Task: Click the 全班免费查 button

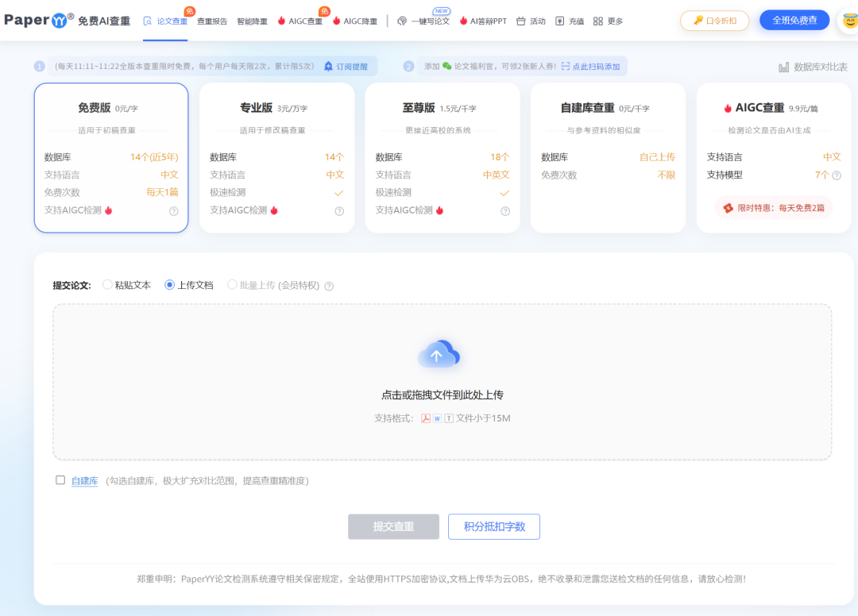Action: coord(794,21)
